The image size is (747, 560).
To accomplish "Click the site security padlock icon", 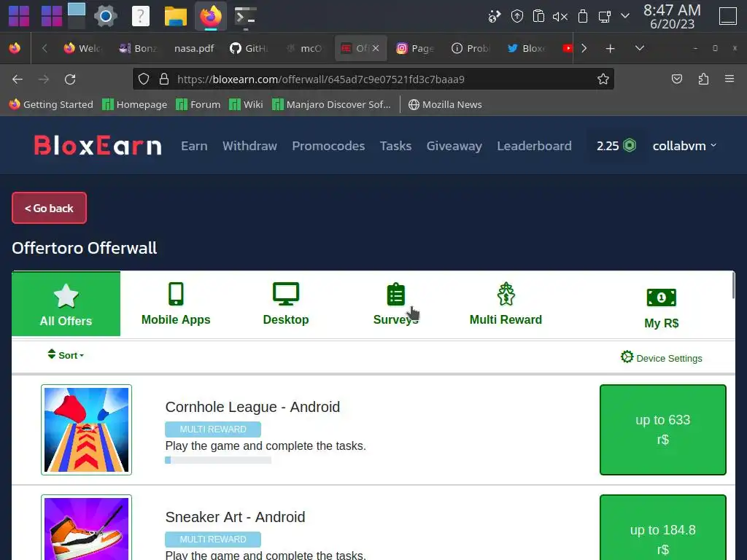I will point(164,79).
